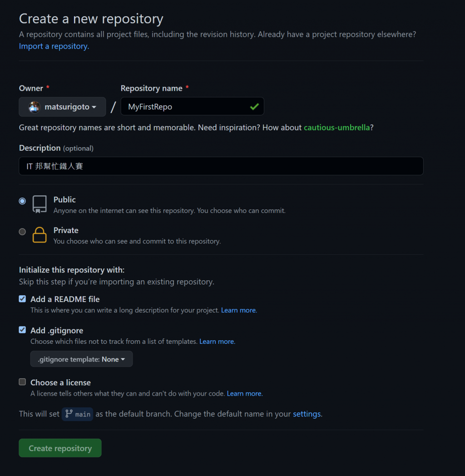Select the Public radio button

tap(22, 201)
